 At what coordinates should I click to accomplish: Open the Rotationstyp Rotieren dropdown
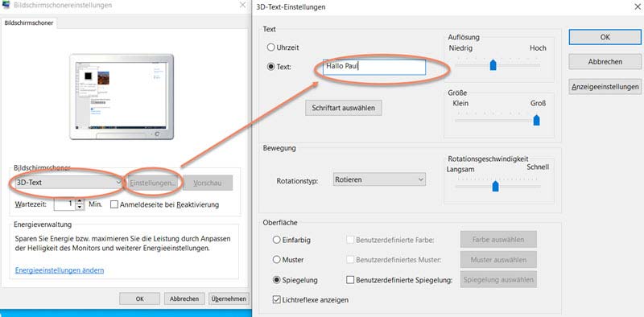coord(379,179)
